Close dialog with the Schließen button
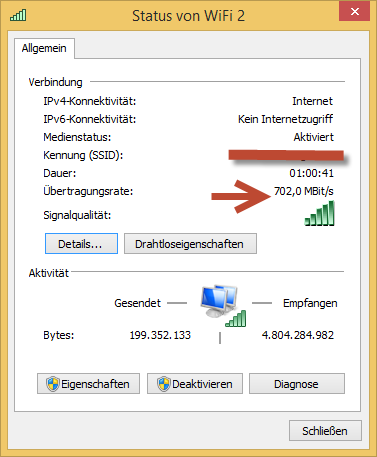The image size is (377, 457). coord(325,431)
